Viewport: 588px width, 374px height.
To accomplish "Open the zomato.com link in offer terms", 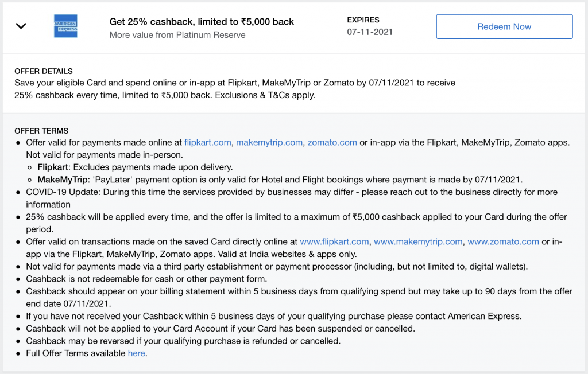I will [x=332, y=142].
